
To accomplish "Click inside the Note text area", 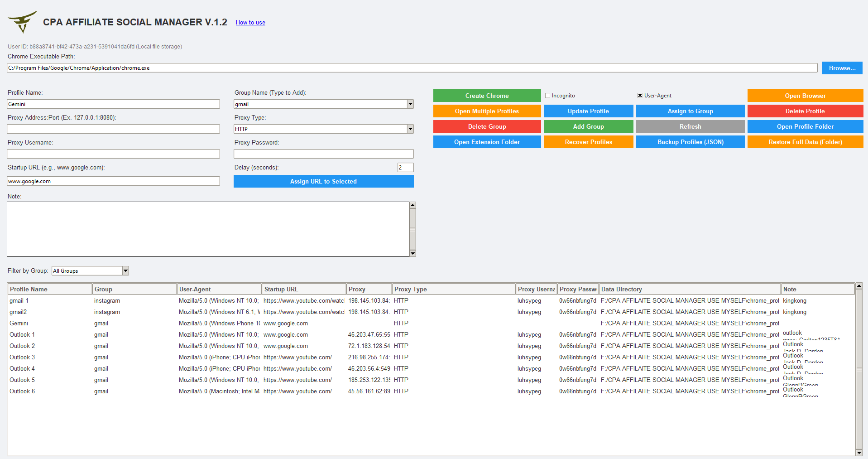I will [x=208, y=229].
